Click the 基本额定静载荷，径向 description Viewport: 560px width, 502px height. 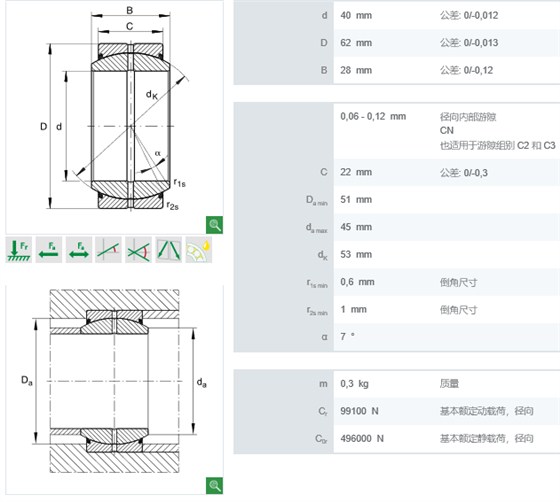(x=486, y=439)
